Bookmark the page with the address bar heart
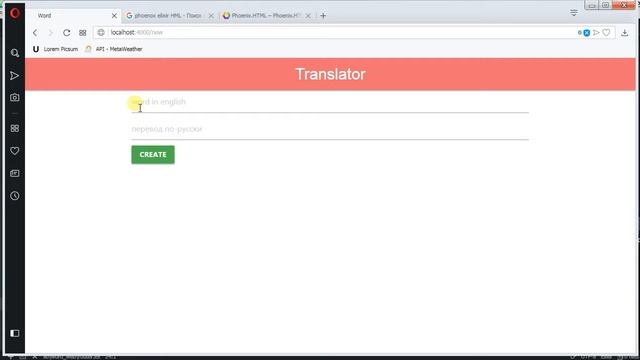This screenshot has height=360, width=640. pos(607,32)
